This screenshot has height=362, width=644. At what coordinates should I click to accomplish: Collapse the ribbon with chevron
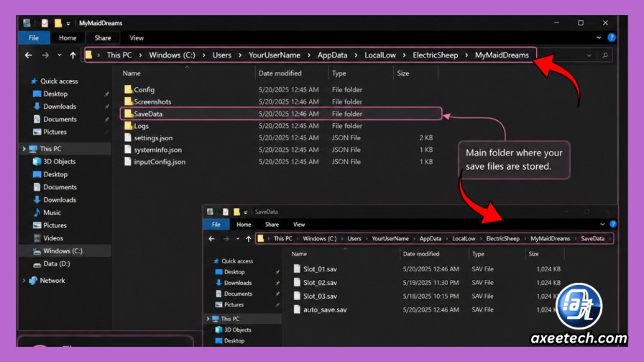point(599,37)
